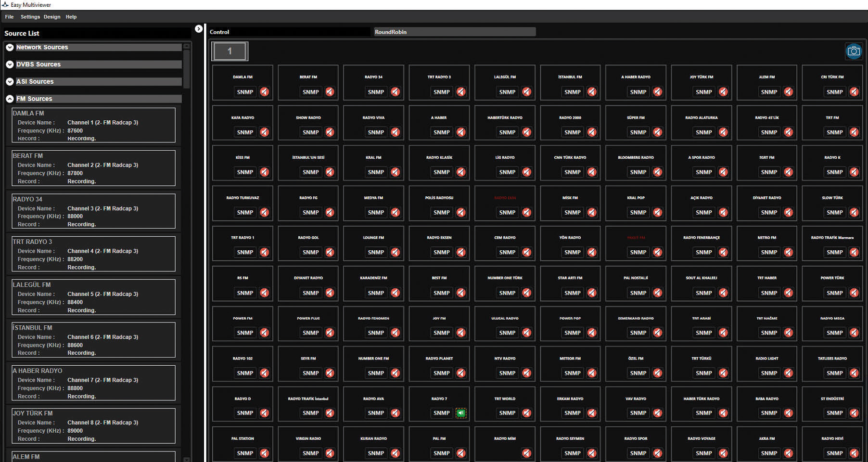Open the File menu
Viewport: 868px width, 462px height.
[9, 17]
